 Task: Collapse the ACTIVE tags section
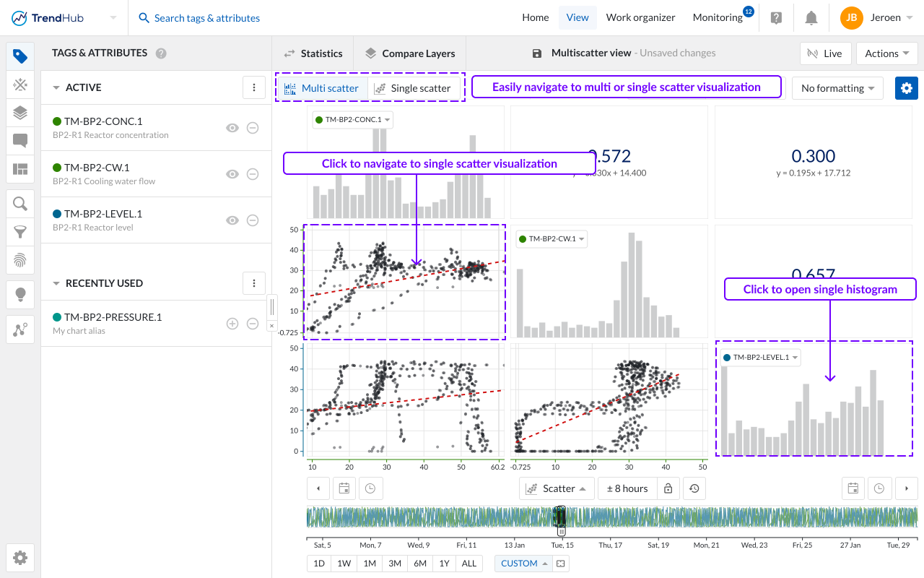click(x=56, y=87)
